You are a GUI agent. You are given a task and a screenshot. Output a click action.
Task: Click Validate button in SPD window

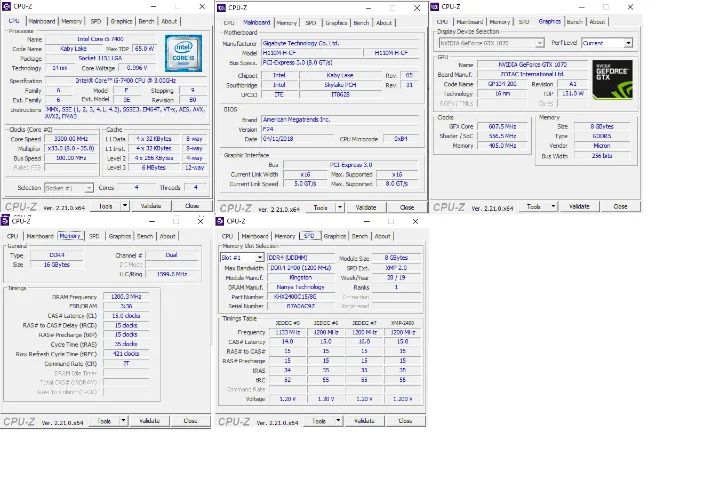(x=364, y=421)
